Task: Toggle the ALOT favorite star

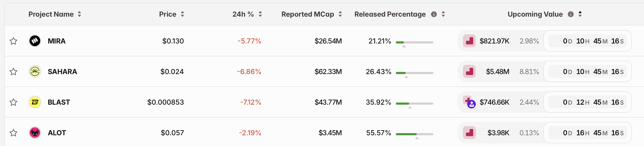Action: [13, 133]
